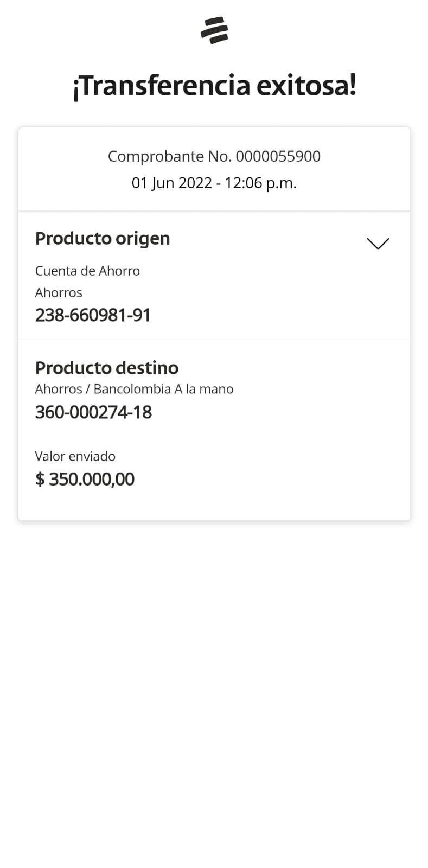Click 'Ahorros' below Cuenta de Ahorro

tap(59, 292)
